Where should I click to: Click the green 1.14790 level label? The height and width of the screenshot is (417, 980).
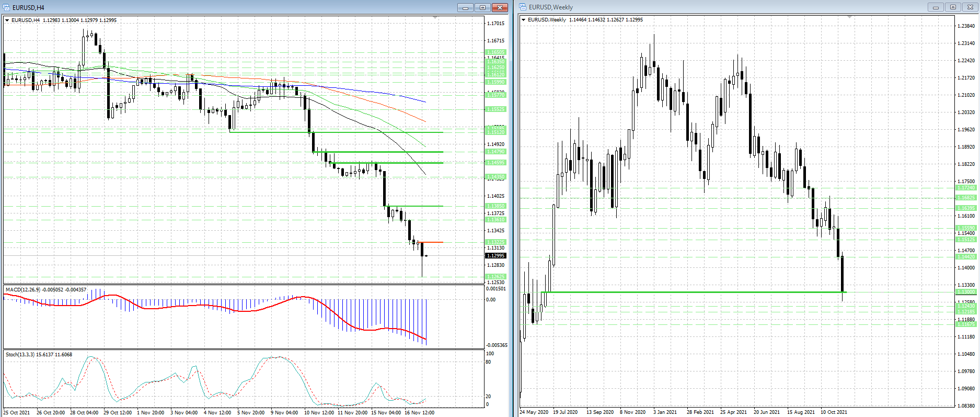495,152
